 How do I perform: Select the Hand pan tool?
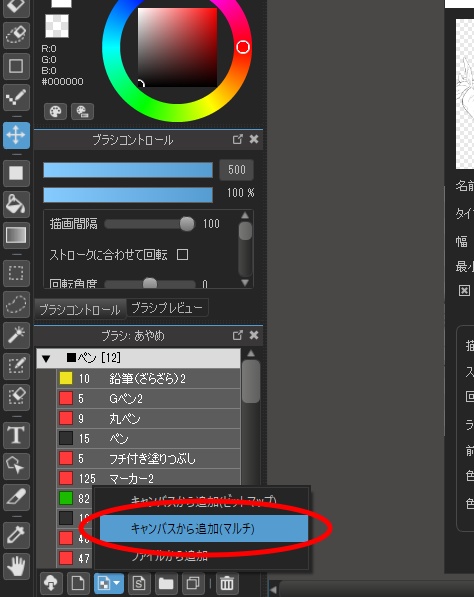pyautogui.click(x=16, y=566)
